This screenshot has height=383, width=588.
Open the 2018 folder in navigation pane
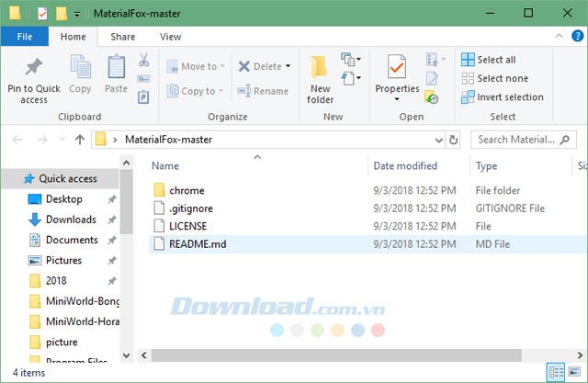56,280
